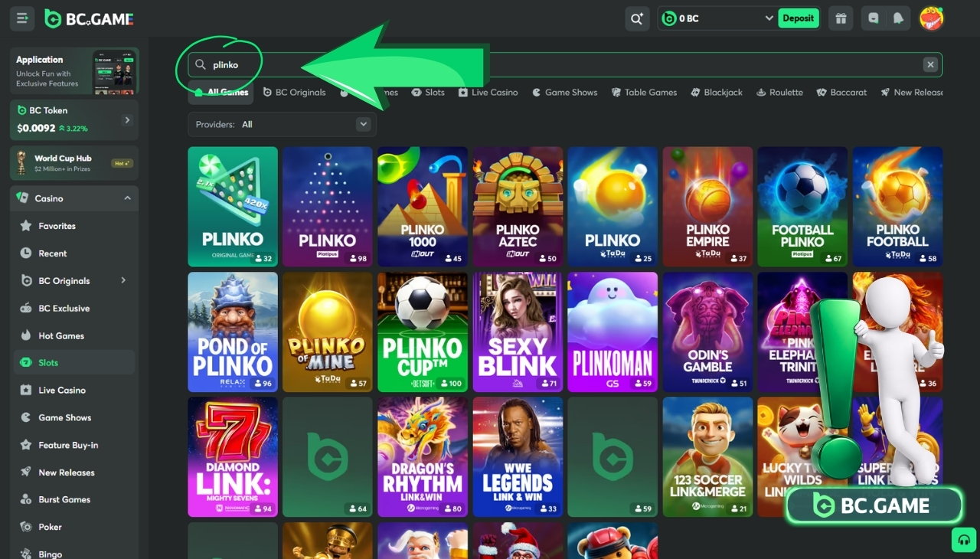980x559 pixels.
Task: Launch the Dragon's Rhythm Link&Win thumbnail
Action: point(423,457)
